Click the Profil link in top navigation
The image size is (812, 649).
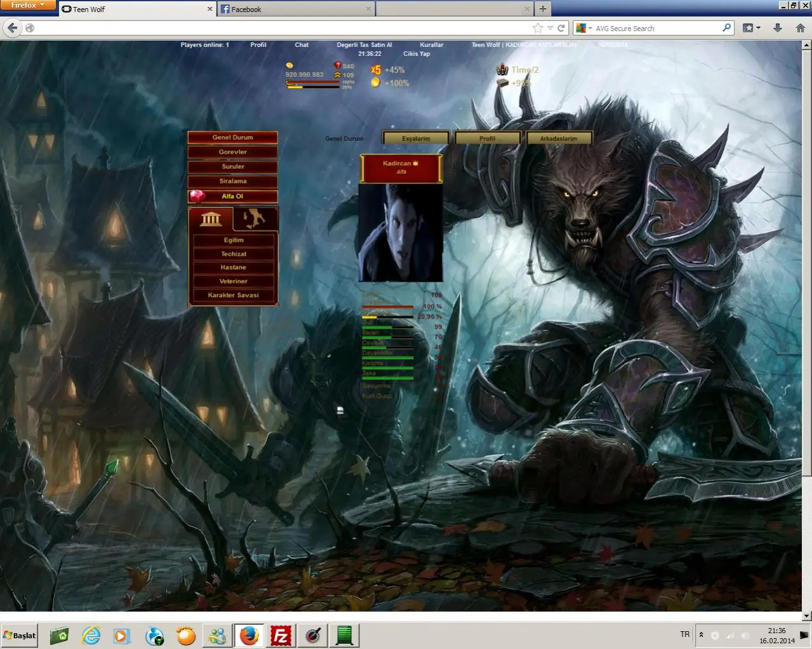[x=258, y=45]
